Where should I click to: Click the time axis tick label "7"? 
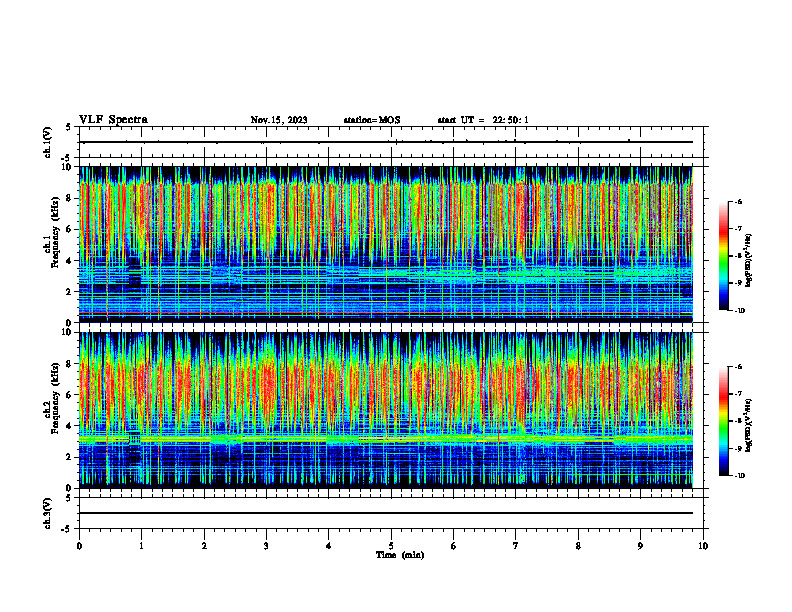pyautogui.click(x=516, y=546)
